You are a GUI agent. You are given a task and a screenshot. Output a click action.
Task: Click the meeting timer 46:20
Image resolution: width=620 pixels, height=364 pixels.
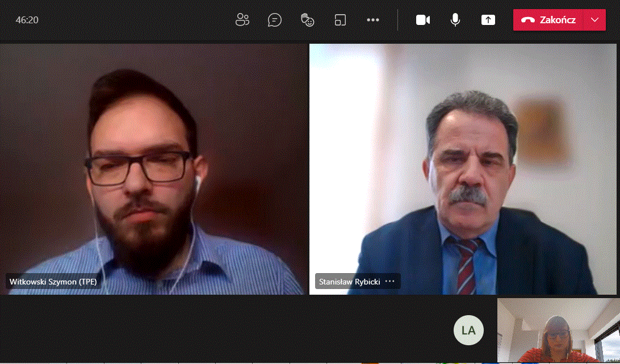(27, 20)
